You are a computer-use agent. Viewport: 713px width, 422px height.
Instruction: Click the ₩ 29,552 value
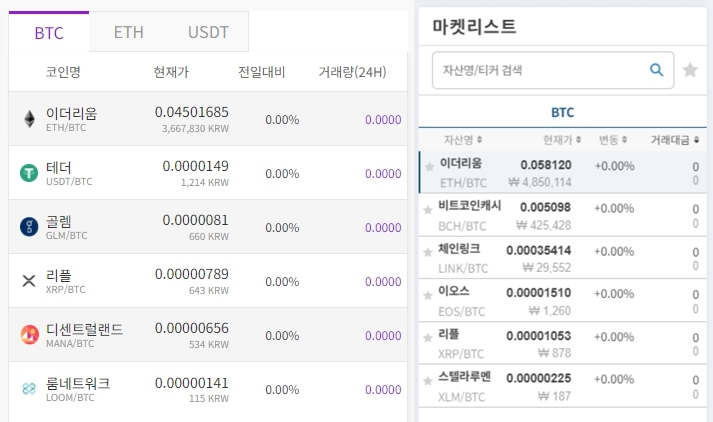[x=547, y=268]
